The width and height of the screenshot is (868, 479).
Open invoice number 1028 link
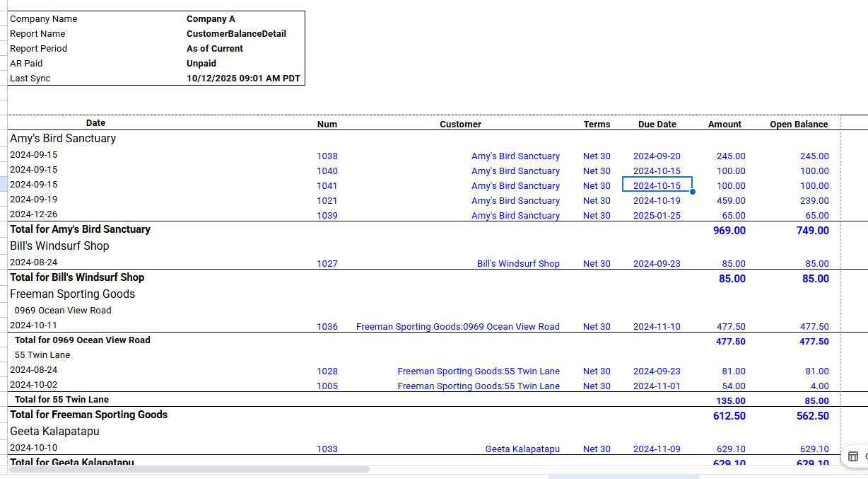coord(327,371)
